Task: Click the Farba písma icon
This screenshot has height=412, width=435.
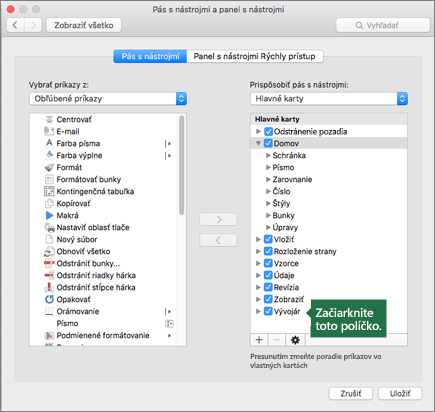Action: (x=49, y=143)
